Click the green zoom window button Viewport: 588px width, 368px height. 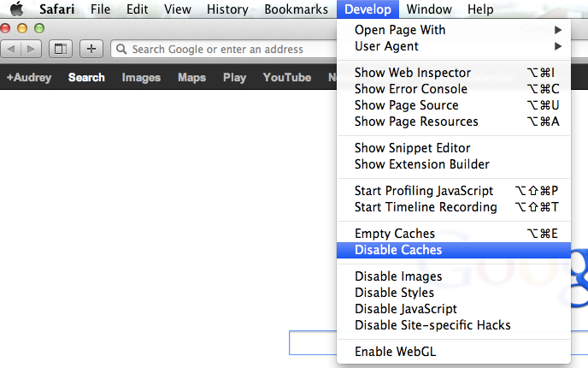tap(39, 28)
